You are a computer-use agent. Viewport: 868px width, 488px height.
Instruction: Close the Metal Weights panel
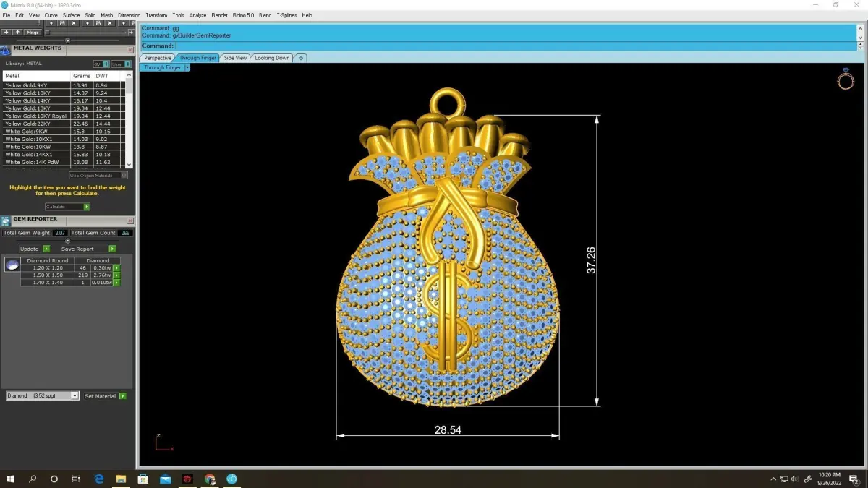(131, 48)
